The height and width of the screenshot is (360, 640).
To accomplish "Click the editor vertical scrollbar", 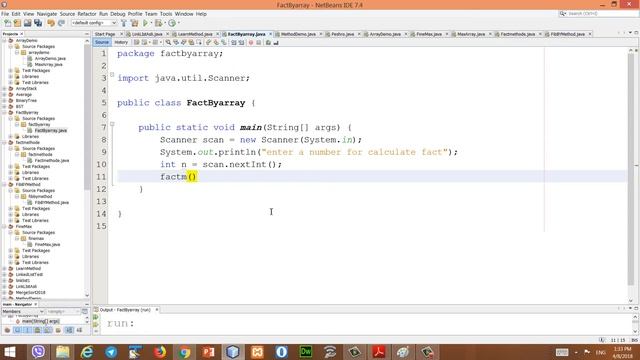I will click(631, 169).
